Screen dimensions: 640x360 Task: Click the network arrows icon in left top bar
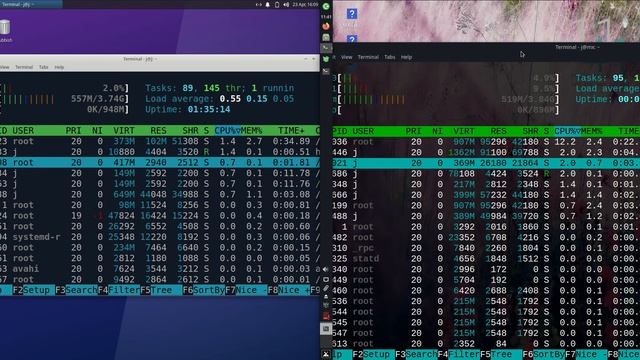tap(258, 4)
